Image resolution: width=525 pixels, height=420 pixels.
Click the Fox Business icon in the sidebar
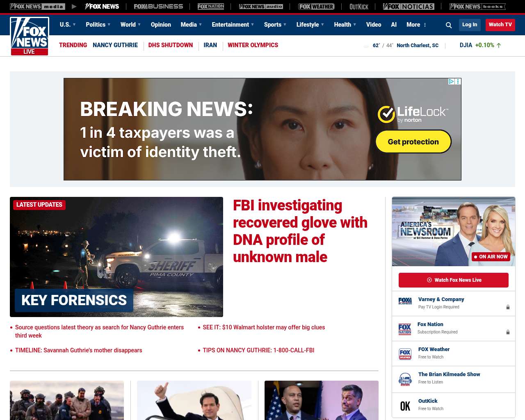pos(405,301)
